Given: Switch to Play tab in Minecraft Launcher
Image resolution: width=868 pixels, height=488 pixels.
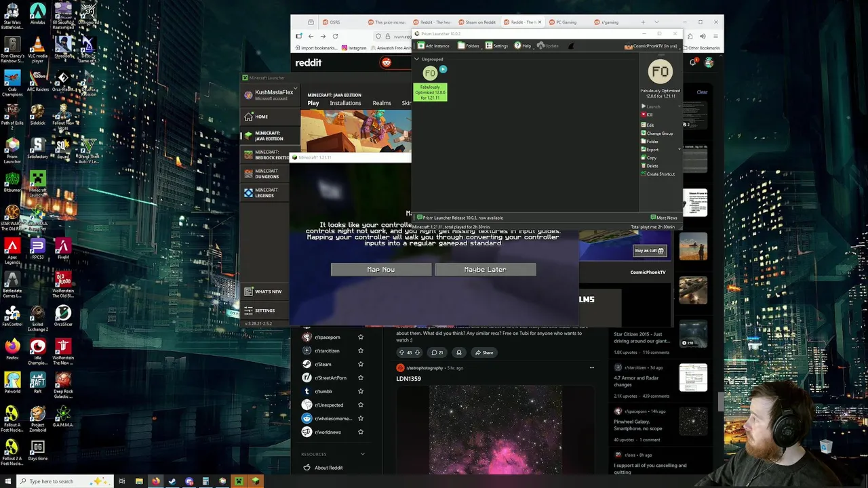Looking at the screenshot, I should coord(313,103).
